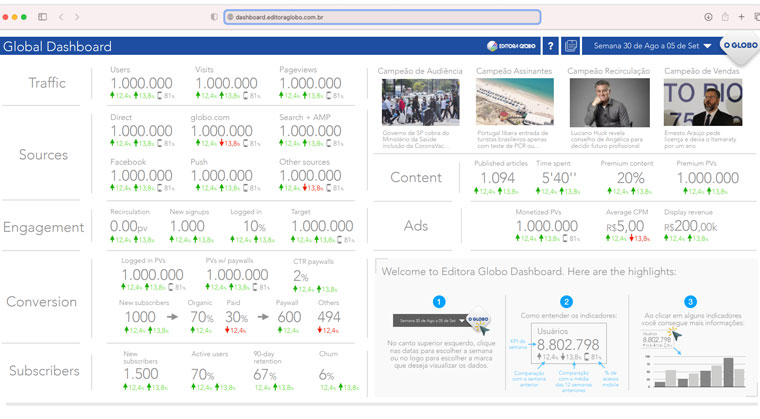Click the New subscribers 1.500 value in Subscribers
Image resolution: width=760 pixels, height=419 pixels.
141,374
